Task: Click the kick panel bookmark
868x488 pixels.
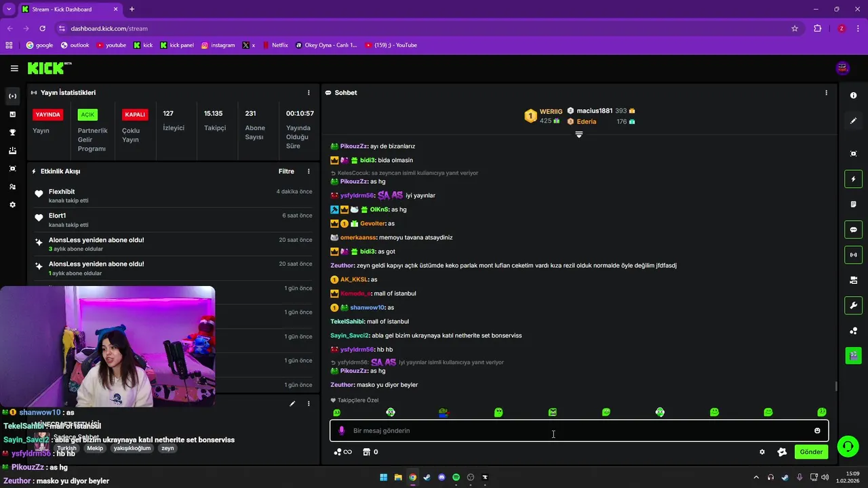Action: click(177, 45)
